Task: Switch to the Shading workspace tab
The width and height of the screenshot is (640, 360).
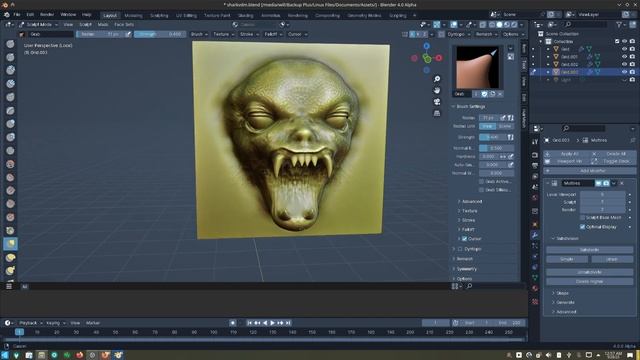Action: point(245,16)
